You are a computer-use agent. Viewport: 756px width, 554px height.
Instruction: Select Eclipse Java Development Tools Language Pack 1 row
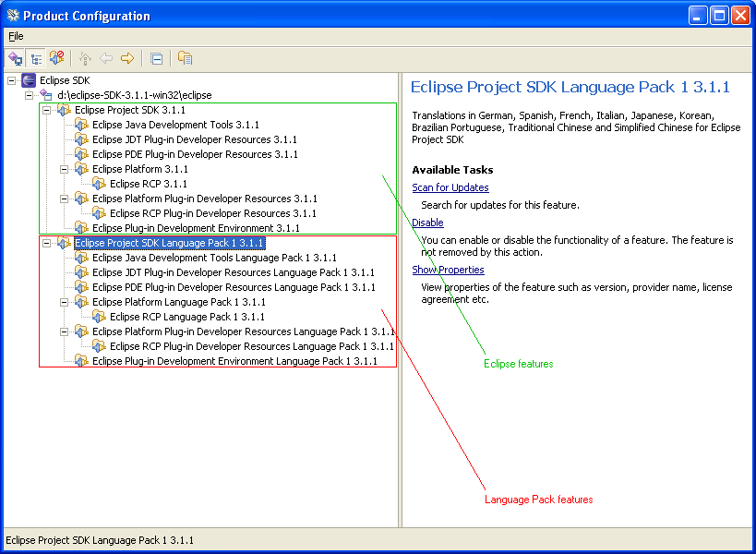click(214, 258)
